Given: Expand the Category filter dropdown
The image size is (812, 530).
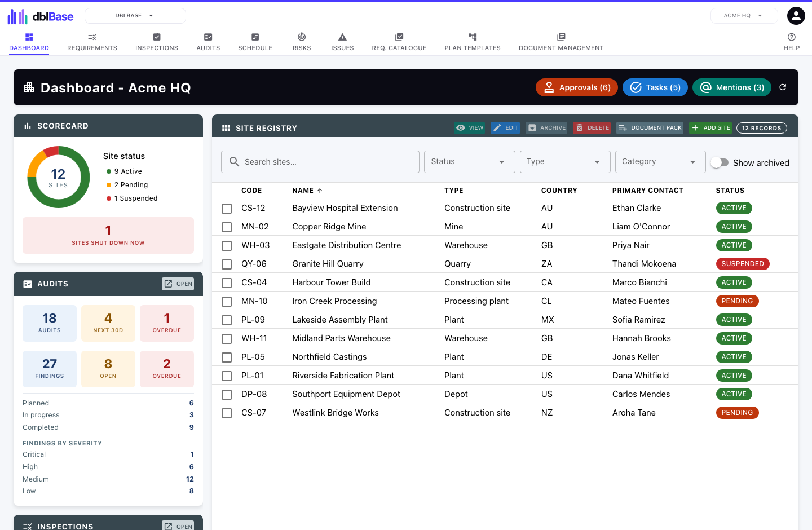Looking at the screenshot, I should click(x=660, y=162).
